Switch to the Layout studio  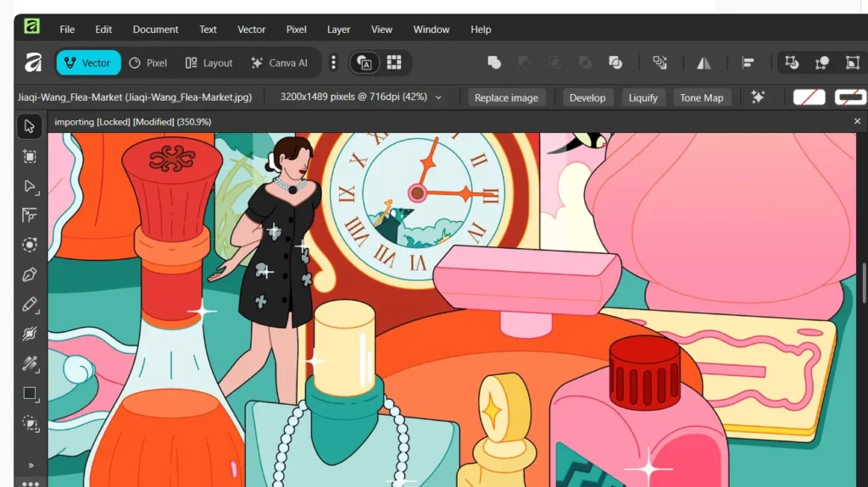pos(209,63)
